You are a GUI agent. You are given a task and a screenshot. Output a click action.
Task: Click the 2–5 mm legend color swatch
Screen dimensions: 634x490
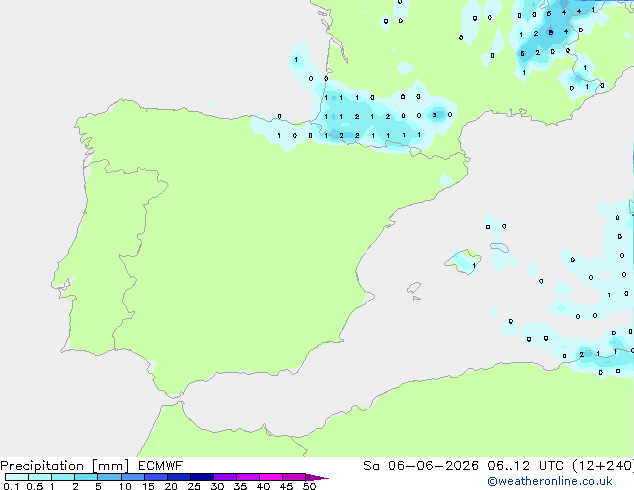(86, 477)
